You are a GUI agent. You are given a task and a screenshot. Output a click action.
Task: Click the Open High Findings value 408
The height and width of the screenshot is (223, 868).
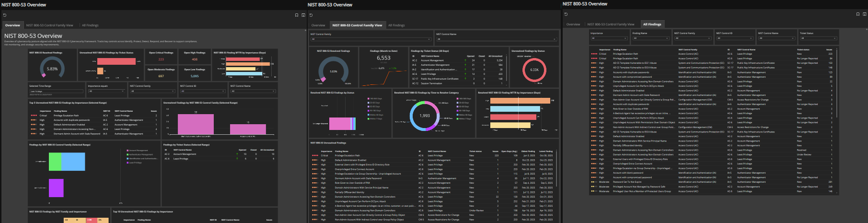(x=195, y=59)
